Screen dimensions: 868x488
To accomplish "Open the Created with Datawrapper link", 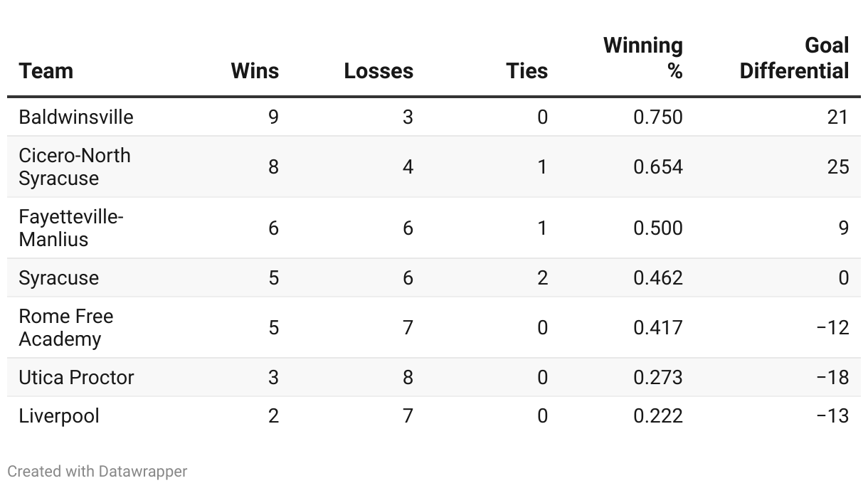I will (x=97, y=471).
